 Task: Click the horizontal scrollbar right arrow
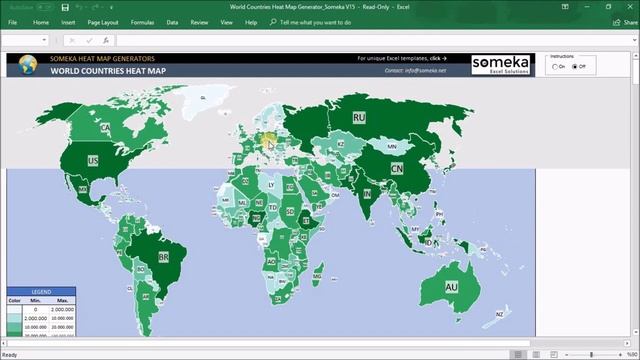(x=627, y=343)
